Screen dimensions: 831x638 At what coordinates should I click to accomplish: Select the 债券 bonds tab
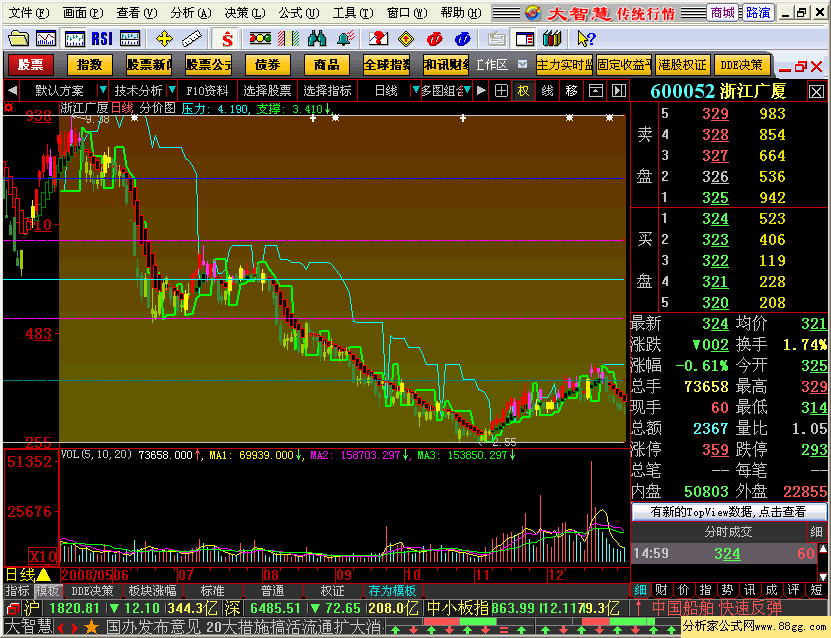click(x=268, y=65)
